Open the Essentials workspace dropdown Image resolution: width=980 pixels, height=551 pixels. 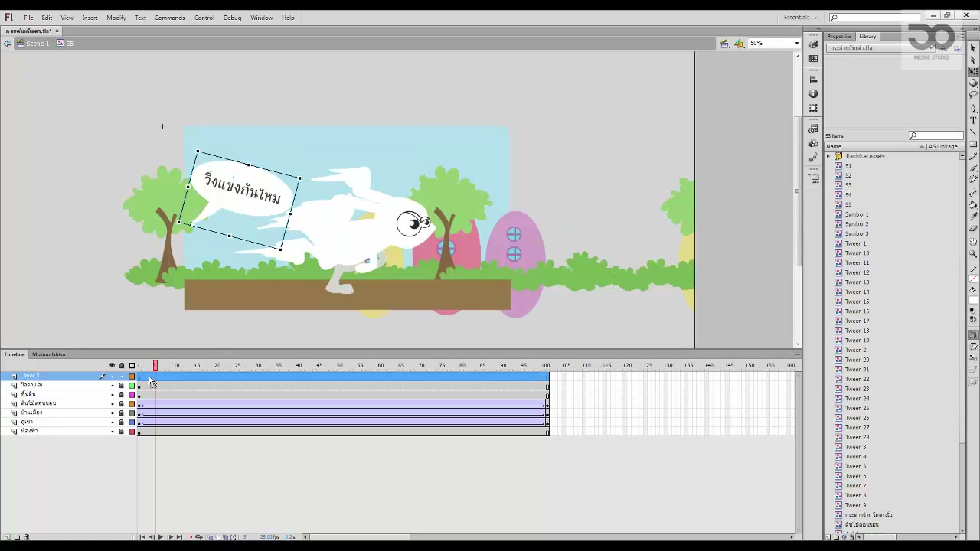click(801, 17)
